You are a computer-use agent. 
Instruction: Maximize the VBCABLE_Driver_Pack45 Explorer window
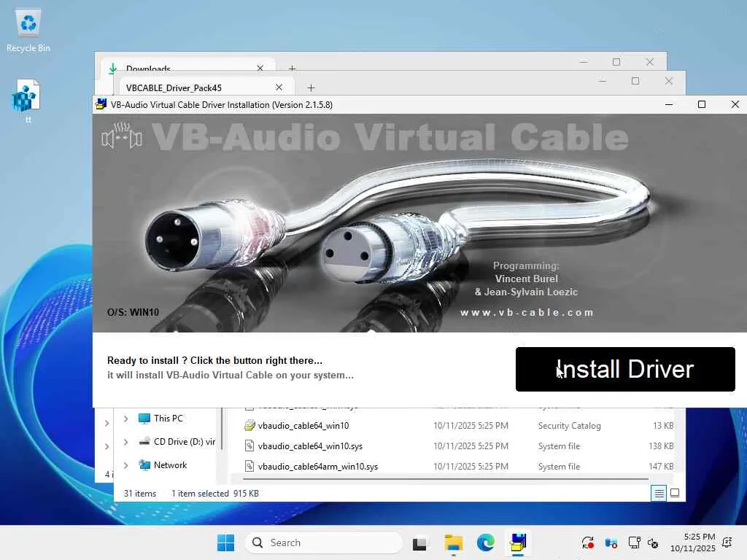[635, 81]
